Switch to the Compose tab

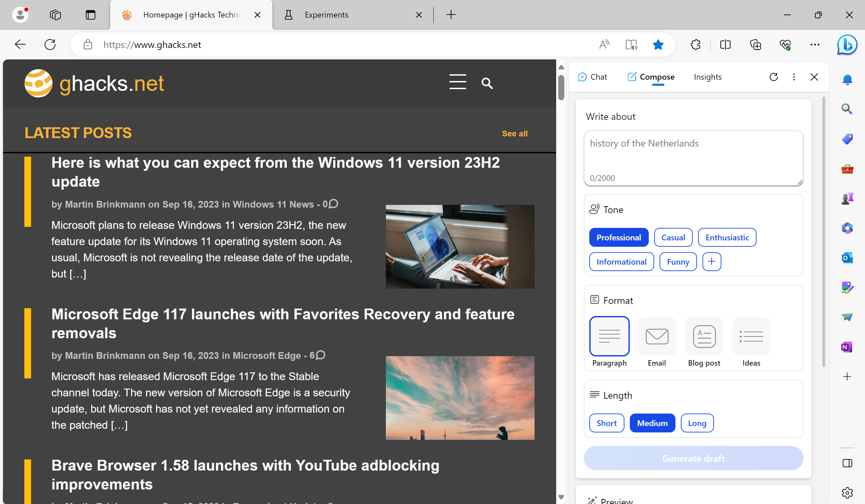pos(651,77)
